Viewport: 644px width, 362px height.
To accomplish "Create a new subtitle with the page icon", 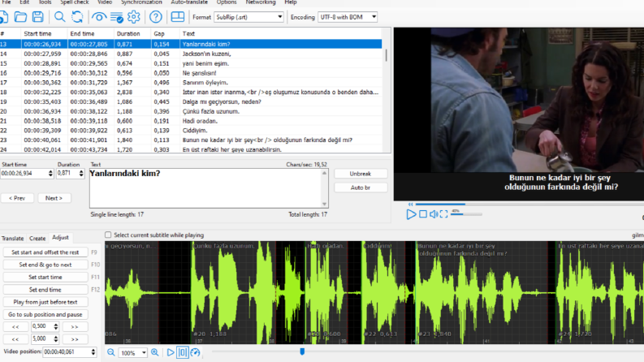I will point(3,17).
